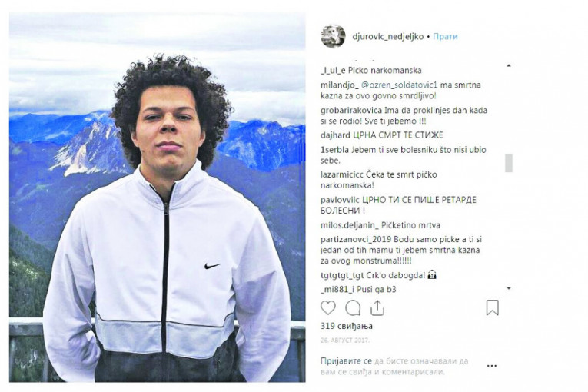Click the comments scroll-up arrow
The height and width of the screenshot is (392, 588).
click(509, 65)
